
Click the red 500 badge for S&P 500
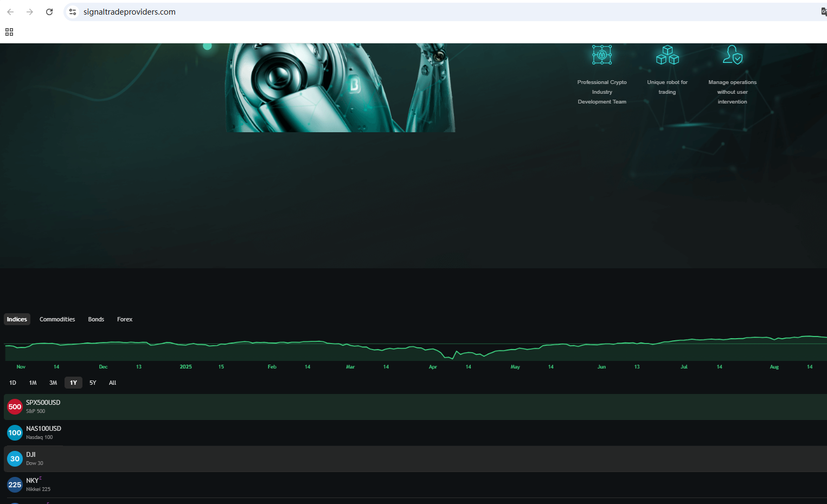coord(15,406)
